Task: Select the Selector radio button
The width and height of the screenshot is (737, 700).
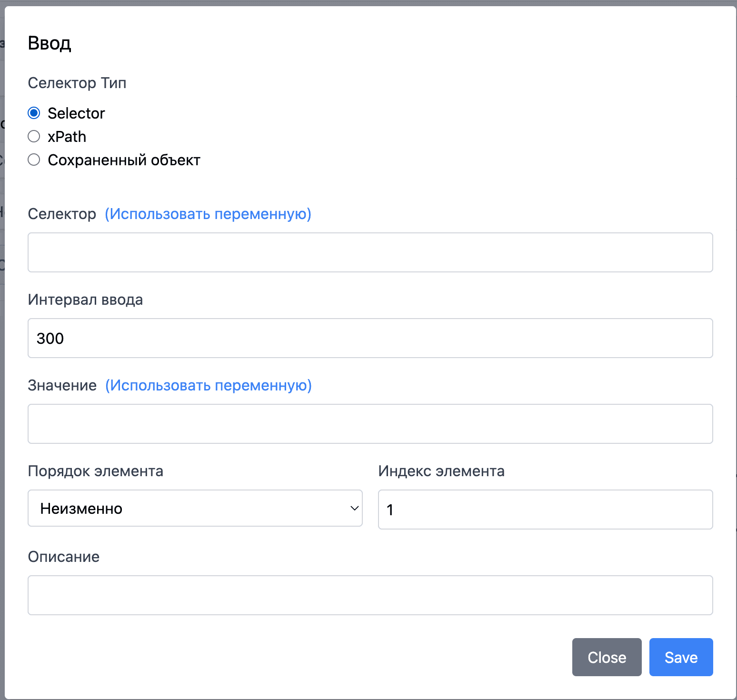Action: pos(34,113)
